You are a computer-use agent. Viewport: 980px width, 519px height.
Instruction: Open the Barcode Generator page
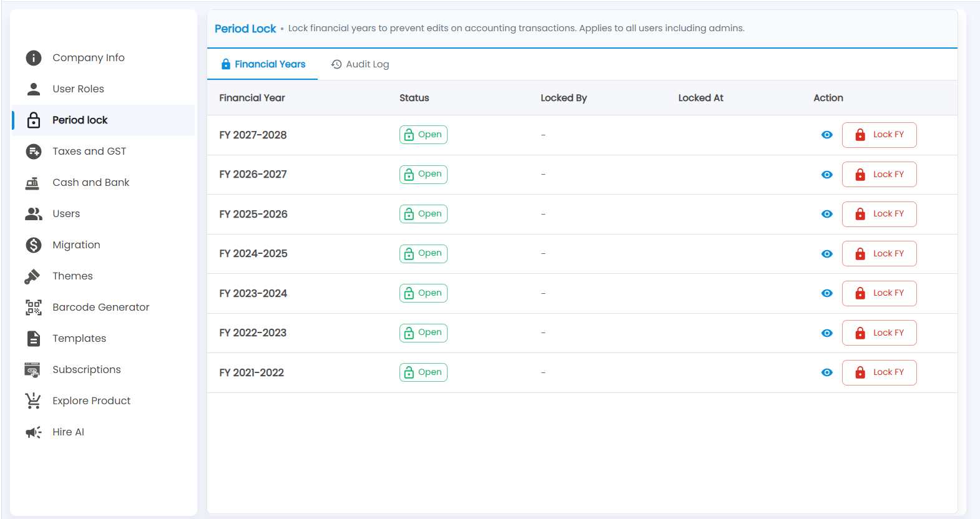click(104, 308)
